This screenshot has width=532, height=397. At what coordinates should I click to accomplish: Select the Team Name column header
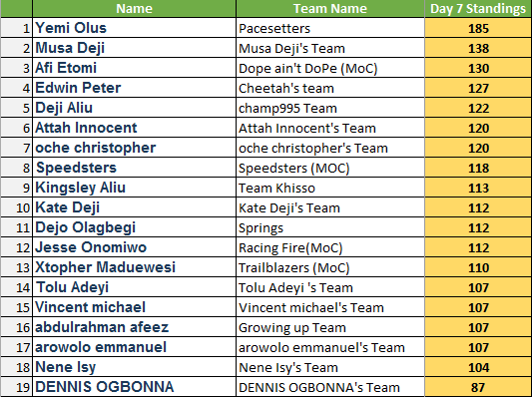tap(330, 8)
